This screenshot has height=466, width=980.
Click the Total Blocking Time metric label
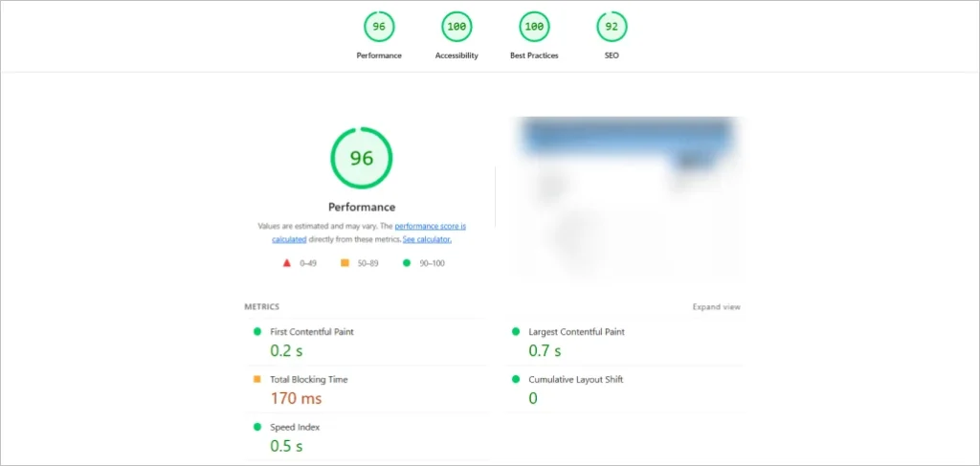[309, 379]
